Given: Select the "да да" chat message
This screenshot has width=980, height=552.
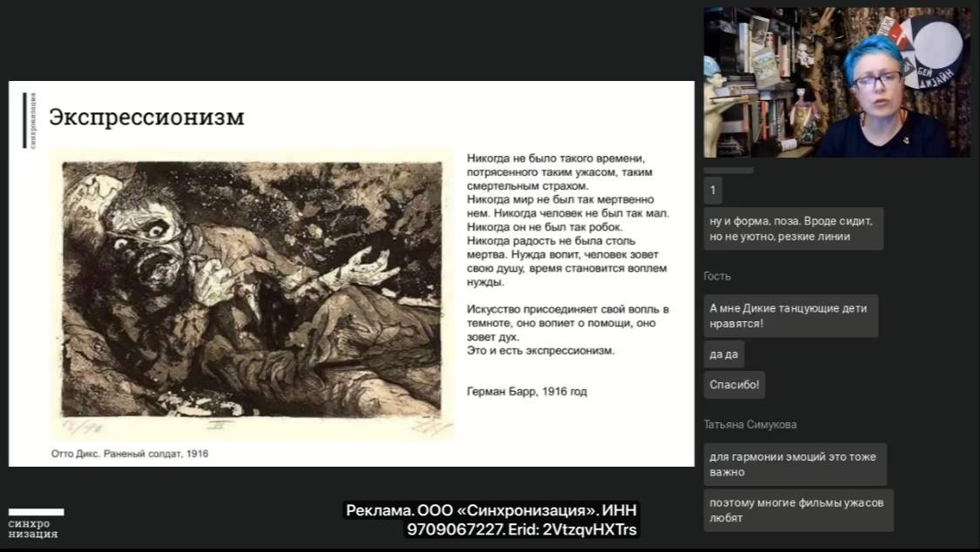Looking at the screenshot, I should coord(723,353).
